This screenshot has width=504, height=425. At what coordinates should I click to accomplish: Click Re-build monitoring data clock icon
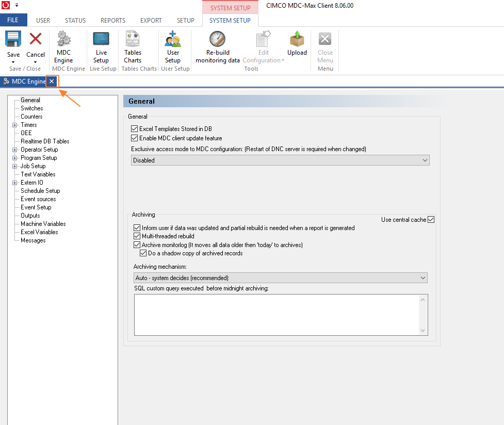pyautogui.click(x=218, y=39)
